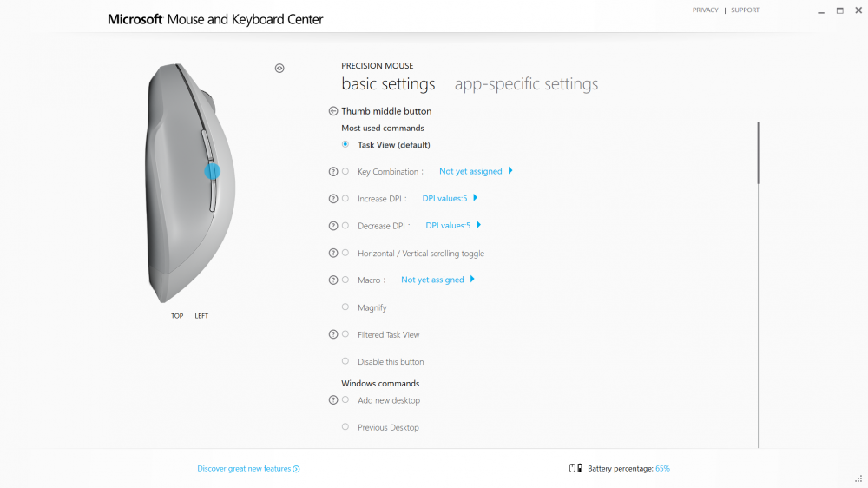
Task: Open help icon next to Macro
Action: [332, 280]
